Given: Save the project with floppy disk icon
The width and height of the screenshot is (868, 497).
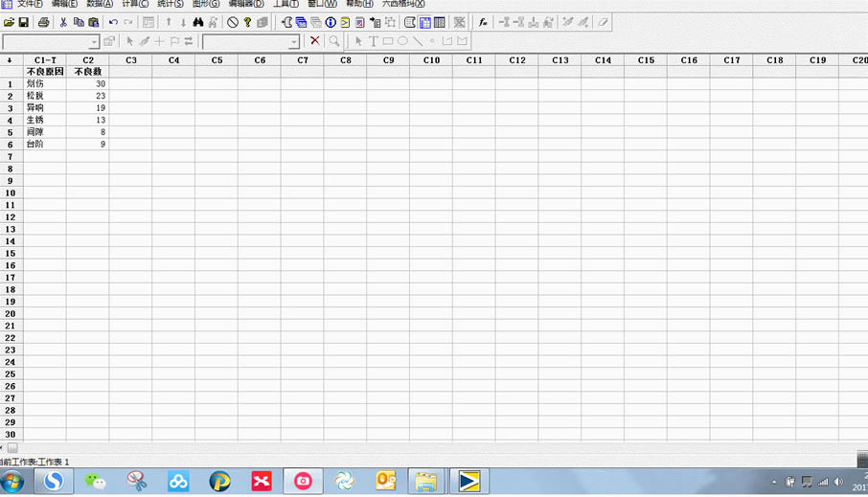Looking at the screenshot, I should (24, 23).
